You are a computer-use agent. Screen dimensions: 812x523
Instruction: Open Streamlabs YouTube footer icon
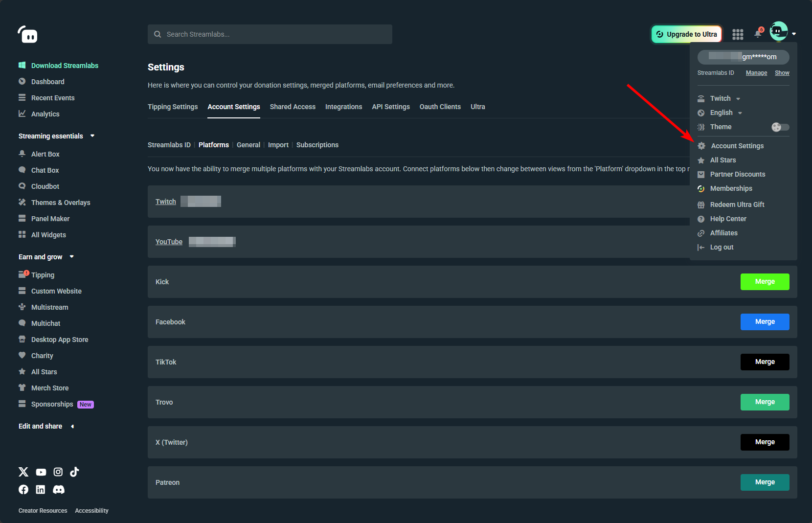[41, 472]
